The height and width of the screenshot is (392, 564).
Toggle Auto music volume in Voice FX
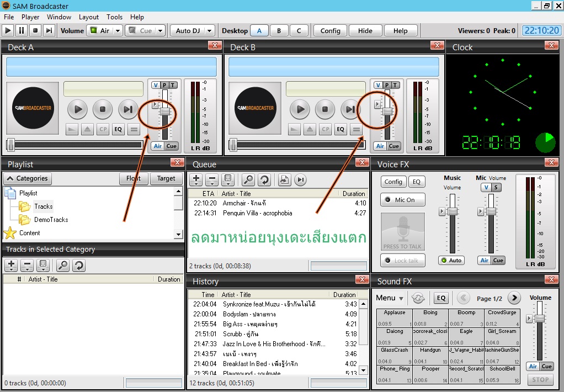(451, 260)
